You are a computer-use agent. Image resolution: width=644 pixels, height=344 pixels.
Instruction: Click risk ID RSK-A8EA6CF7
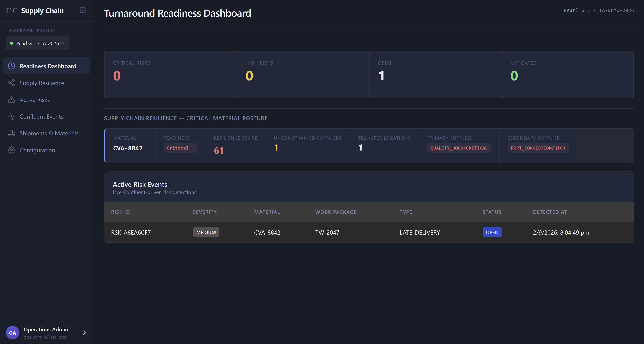tap(131, 233)
